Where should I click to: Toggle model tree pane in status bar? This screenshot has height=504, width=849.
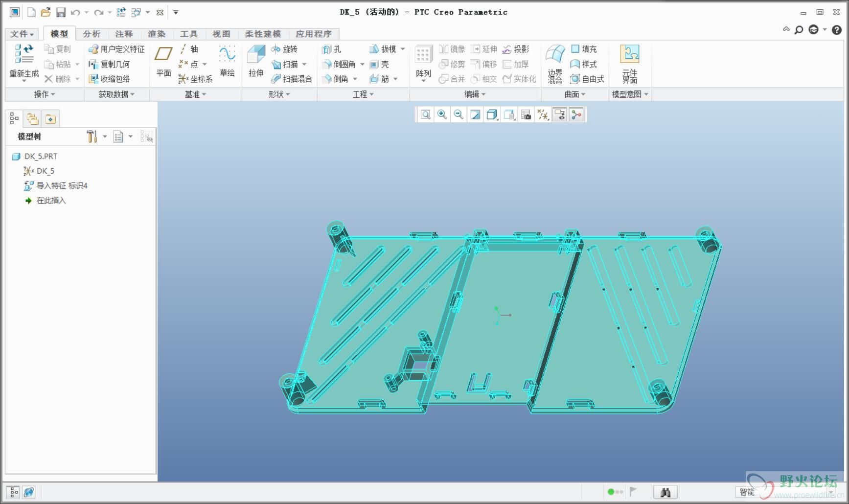point(13,492)
